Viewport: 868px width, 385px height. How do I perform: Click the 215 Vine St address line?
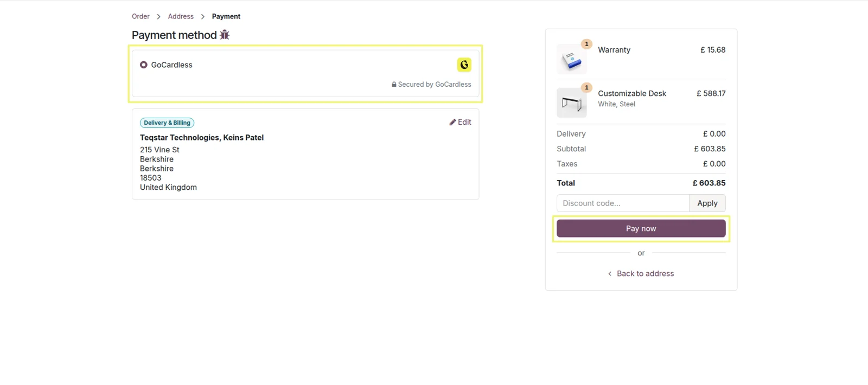159,150
